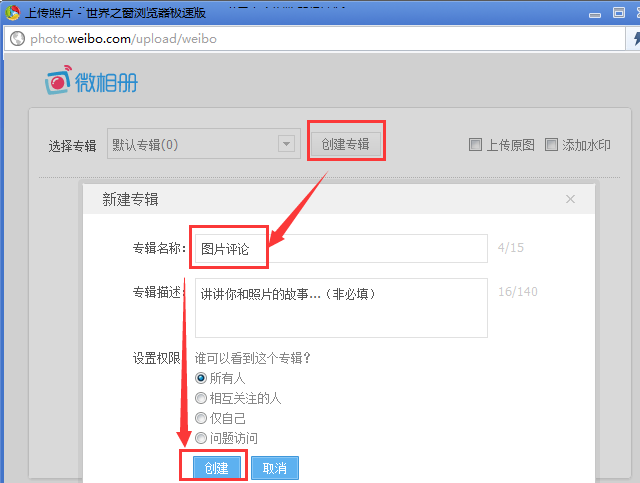Click the blue 创建 button
Image resolution: width=640 pixels, height=483 pixels.
[217, 468]
